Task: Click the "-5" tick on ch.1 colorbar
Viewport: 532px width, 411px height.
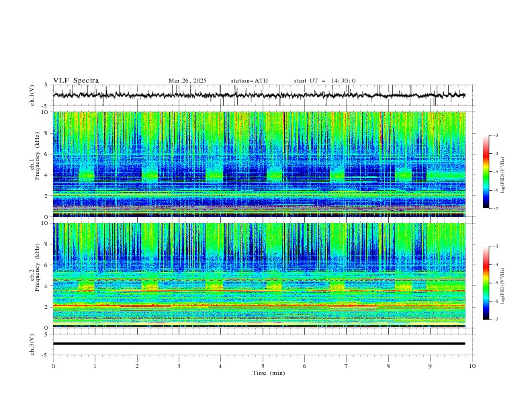Action: pyautogui.click(x=495, y=172)
